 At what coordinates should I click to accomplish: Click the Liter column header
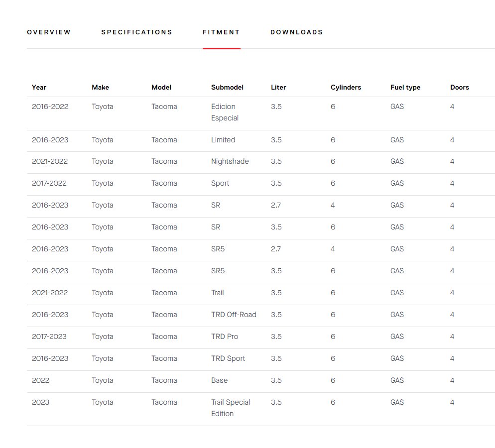tap(278, 88)
